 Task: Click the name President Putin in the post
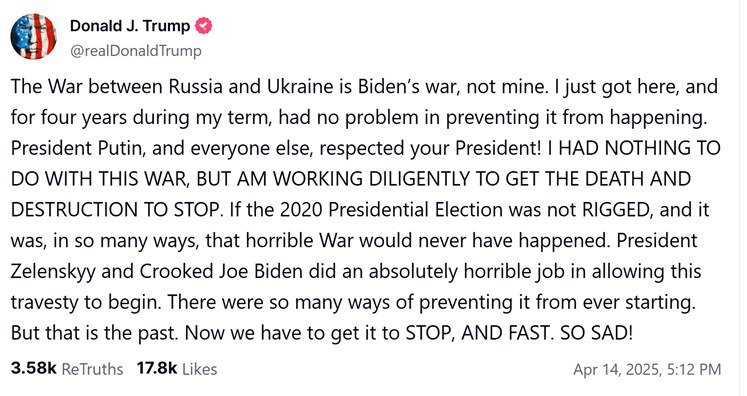(x=76, y=148)
